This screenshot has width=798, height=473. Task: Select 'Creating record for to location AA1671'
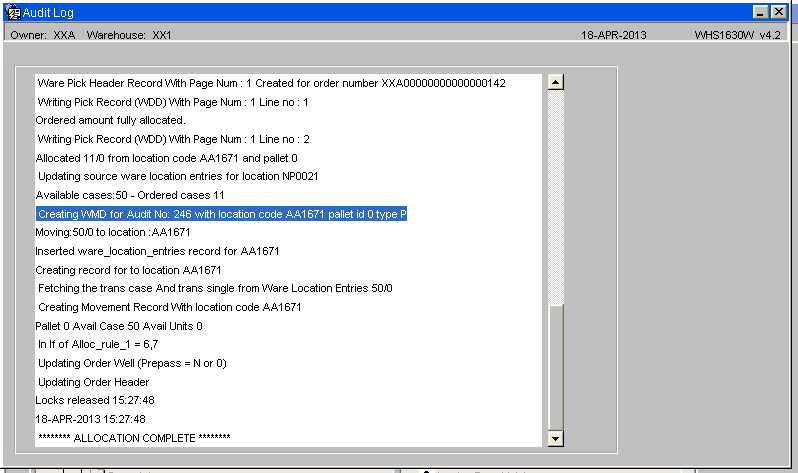tap(128, 270)
